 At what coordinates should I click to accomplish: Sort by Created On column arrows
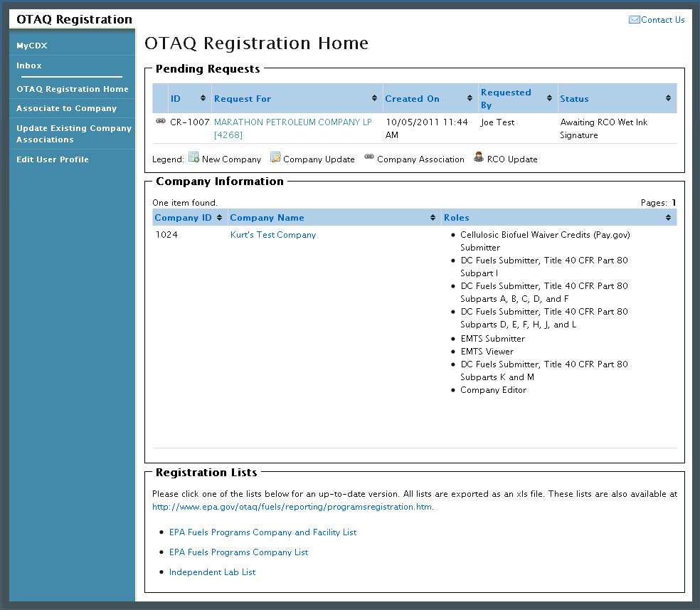pyautogui.click(x=470, y=98)
